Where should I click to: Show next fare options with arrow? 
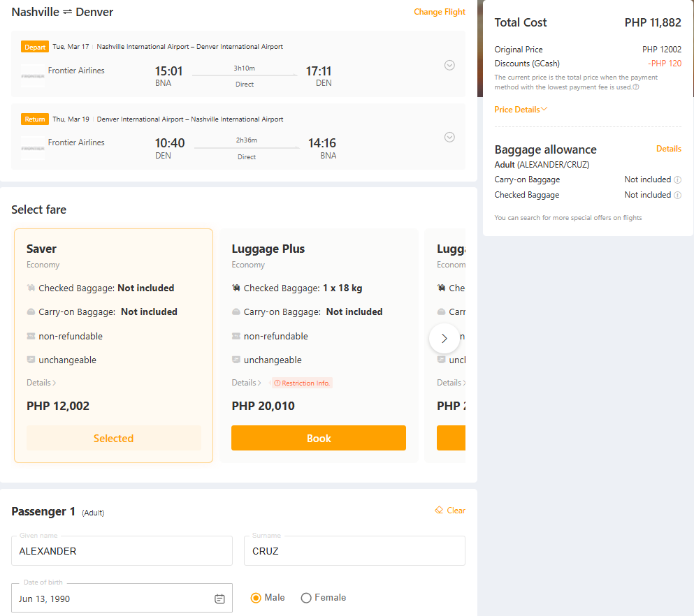(x=444, y=338)
